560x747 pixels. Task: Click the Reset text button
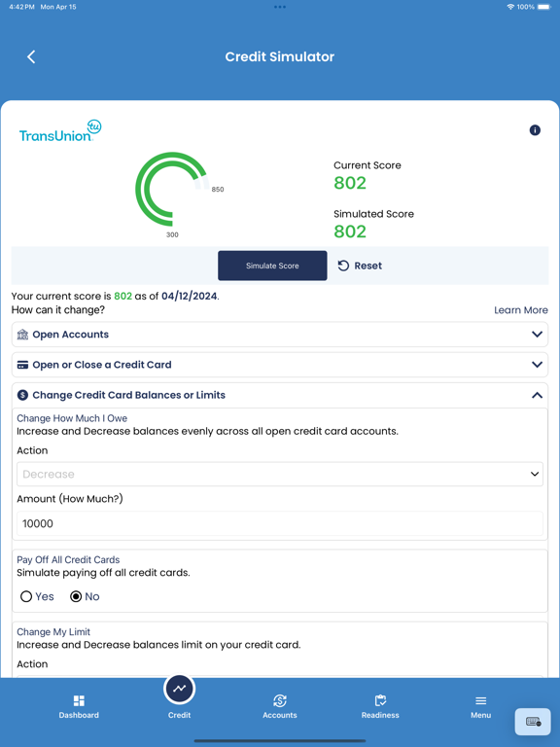tap(368, 266)
